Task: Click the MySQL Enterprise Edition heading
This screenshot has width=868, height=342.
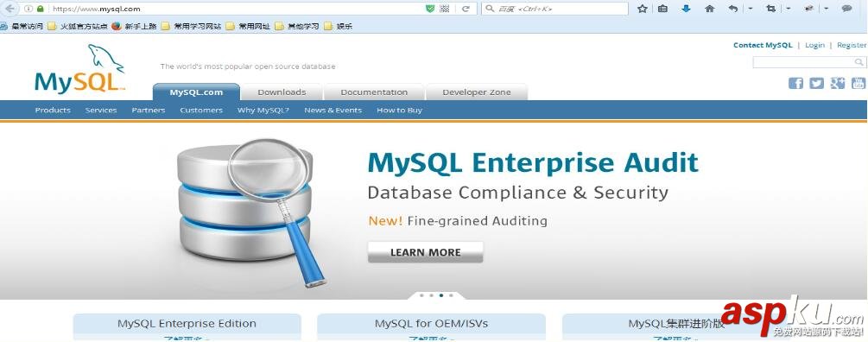Action: coord(187,323)
